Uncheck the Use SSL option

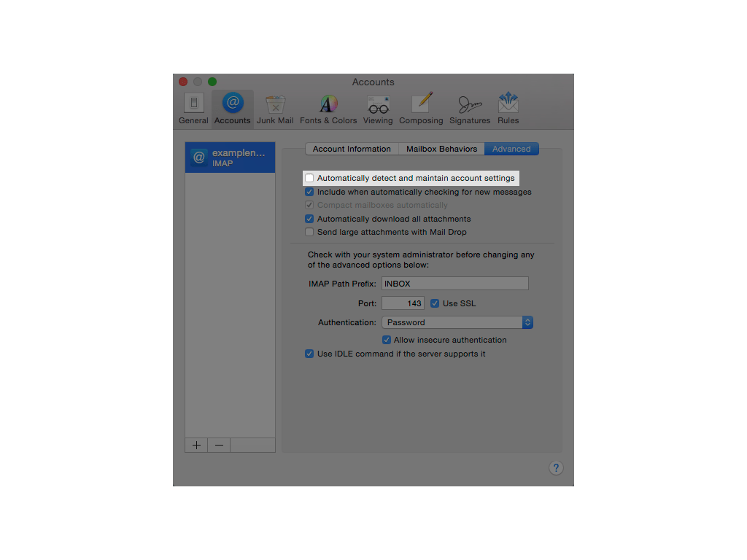point(436,303)
